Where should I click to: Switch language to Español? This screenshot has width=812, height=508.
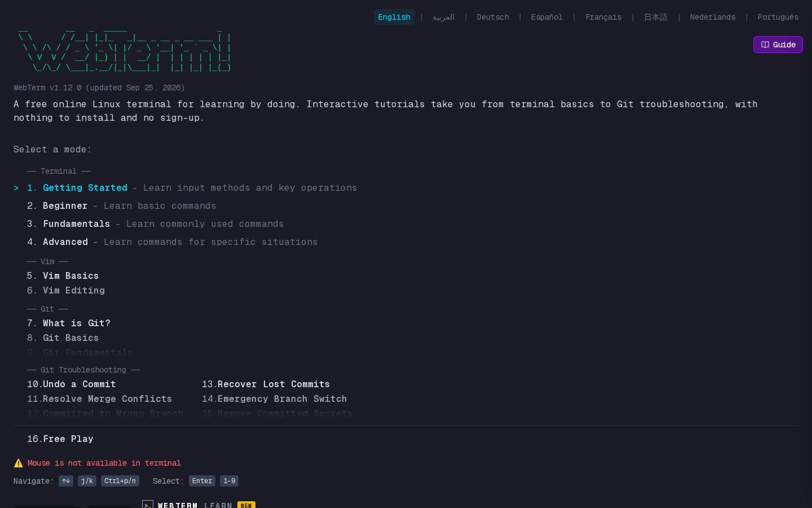pyautogui.click(x=546, y=17)
